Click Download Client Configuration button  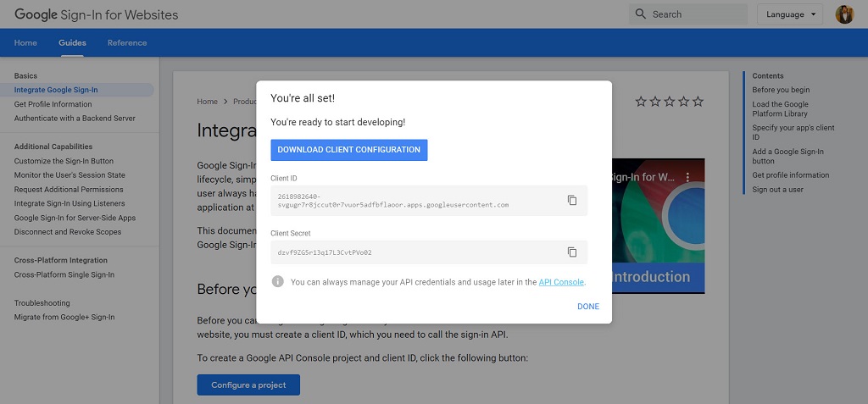pos(348,150)
